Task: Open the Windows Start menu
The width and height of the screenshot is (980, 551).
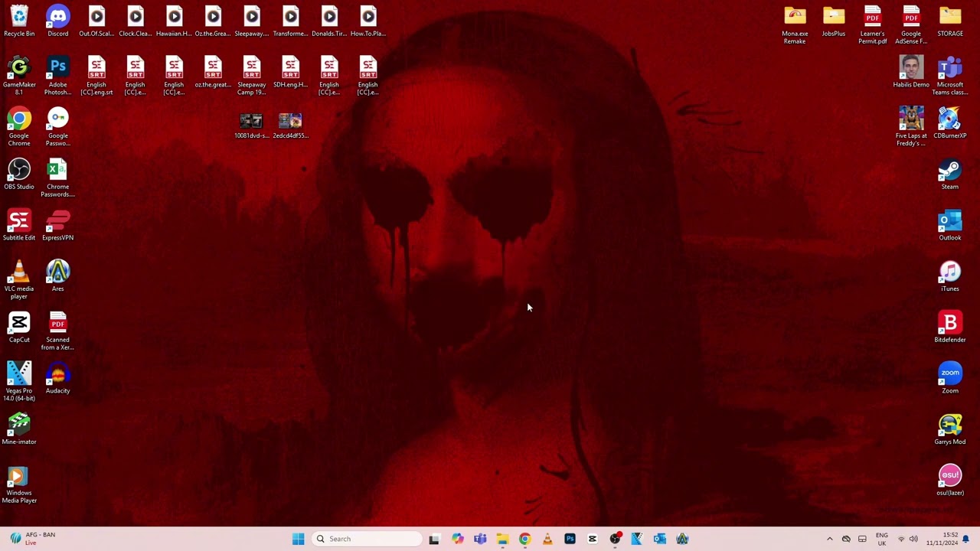Action: (298, 539)
